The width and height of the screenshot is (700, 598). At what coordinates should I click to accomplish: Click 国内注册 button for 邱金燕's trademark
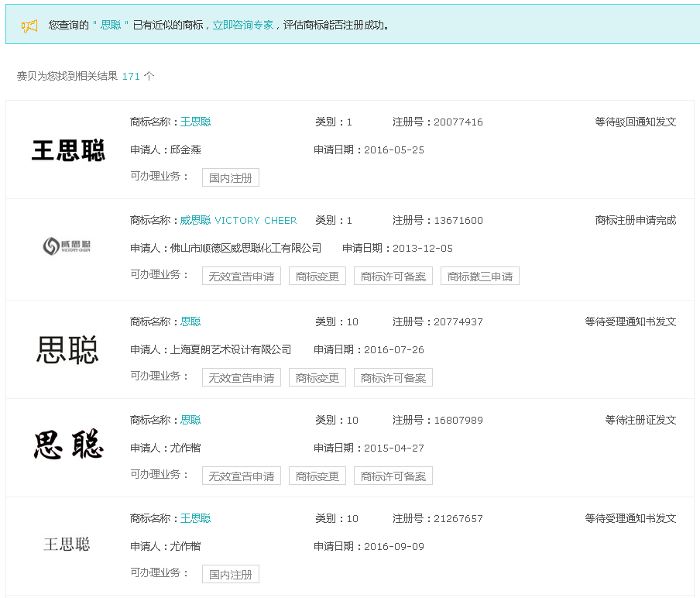231,177
